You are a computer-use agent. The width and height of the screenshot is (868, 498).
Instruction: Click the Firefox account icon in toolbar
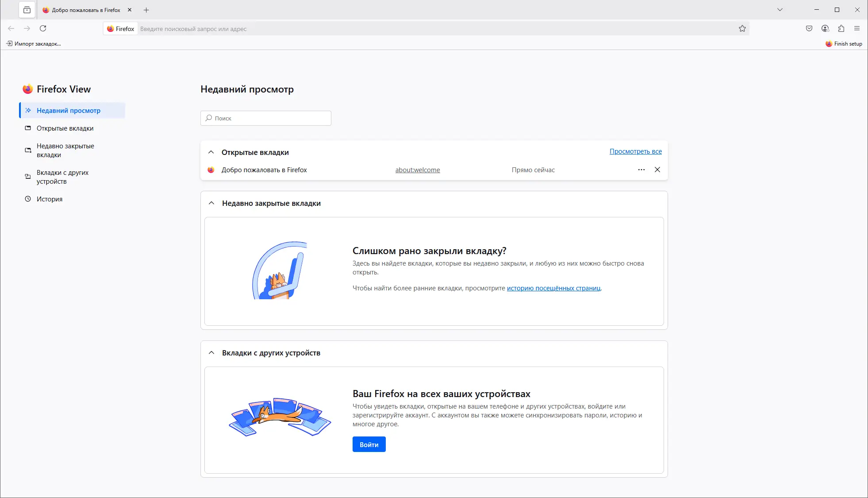pyautogui.click(x=825, y=28)
